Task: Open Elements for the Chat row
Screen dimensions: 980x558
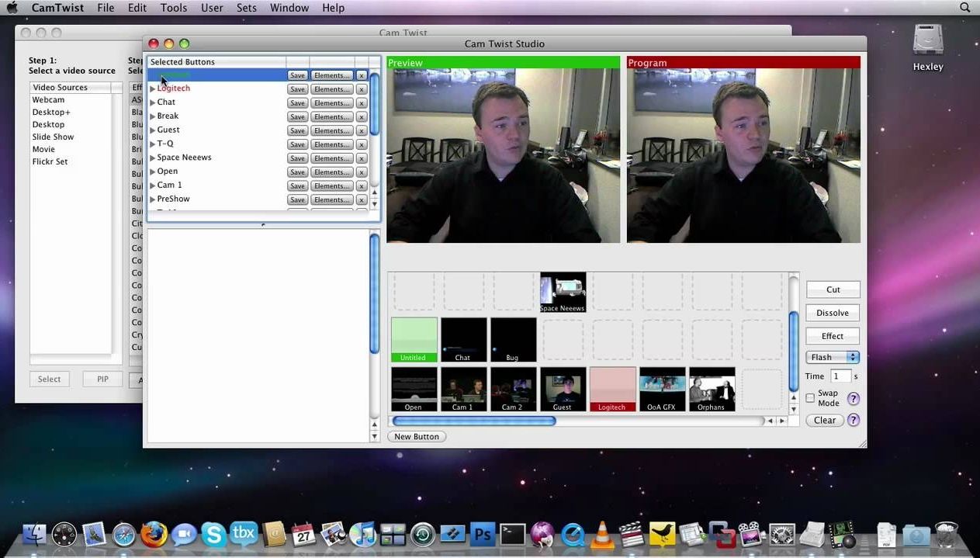Action: (x=332, y=103)
